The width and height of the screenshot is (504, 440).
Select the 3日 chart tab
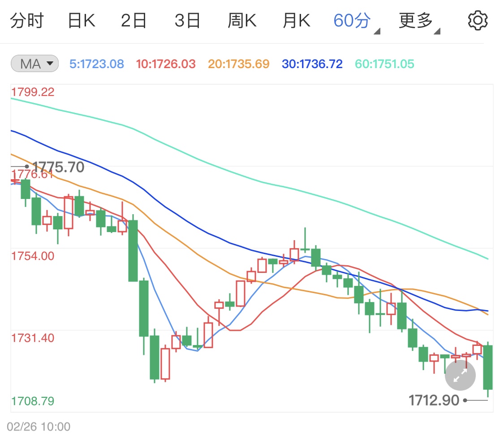click(x=187, y=21)
